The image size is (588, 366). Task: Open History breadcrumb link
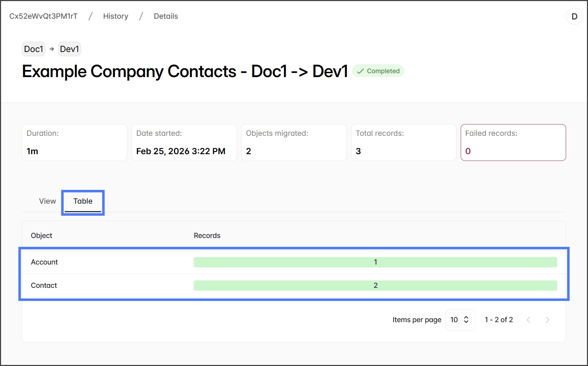pyautogui.click(x=116, y=16)
